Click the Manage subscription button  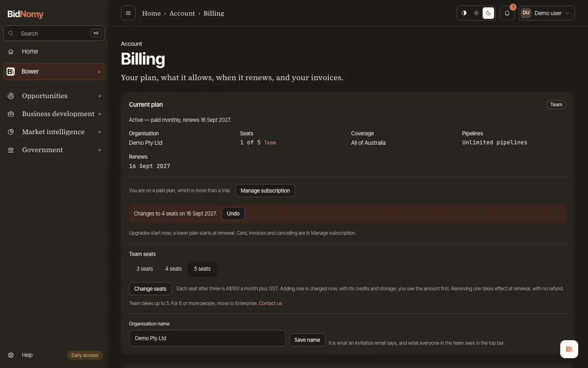[265, 191]
